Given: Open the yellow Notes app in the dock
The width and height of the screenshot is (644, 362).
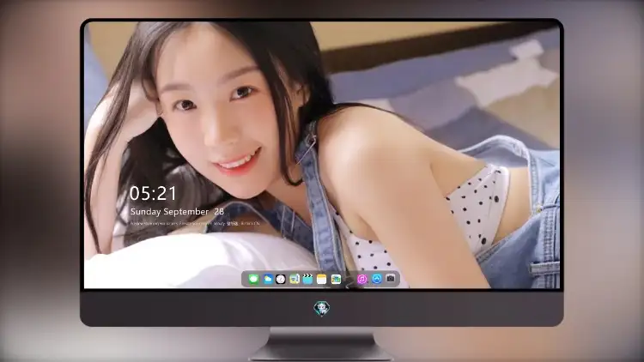Looking at the screenshot, I should [x=322, y=280].
